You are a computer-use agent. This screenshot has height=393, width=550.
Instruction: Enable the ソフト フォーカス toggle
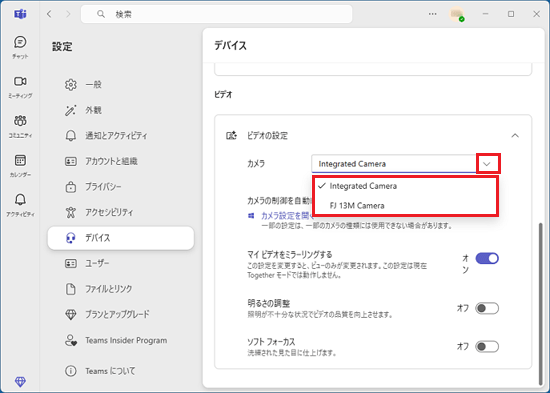pos(487,347)
